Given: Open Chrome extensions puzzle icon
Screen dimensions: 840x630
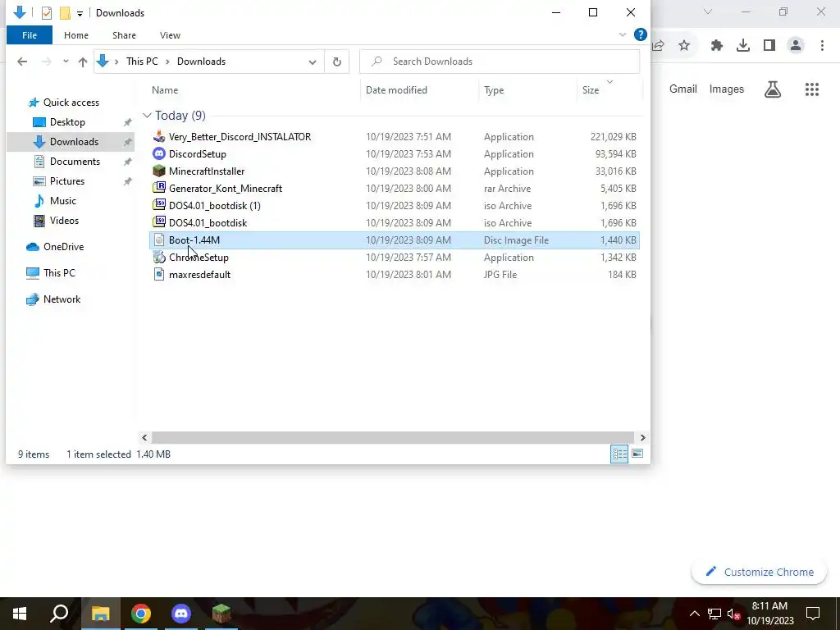Looking at the screenshot, I should pos(717,46).
